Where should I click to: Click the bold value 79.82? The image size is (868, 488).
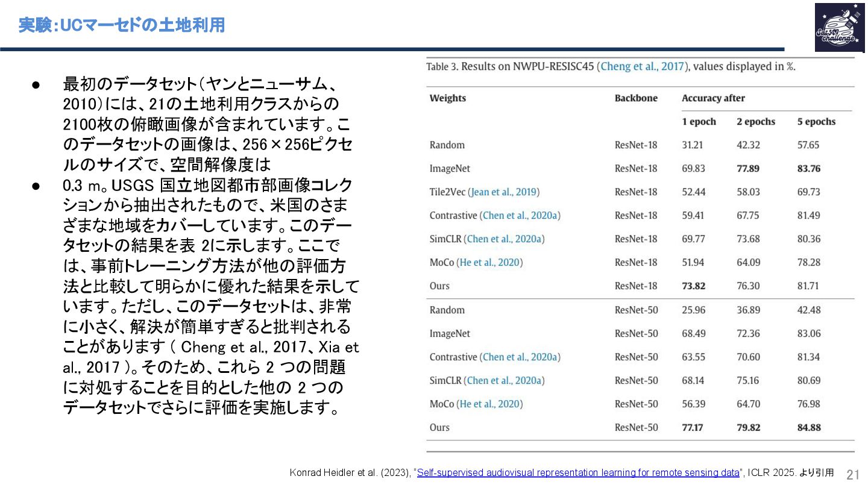[748, 428]
